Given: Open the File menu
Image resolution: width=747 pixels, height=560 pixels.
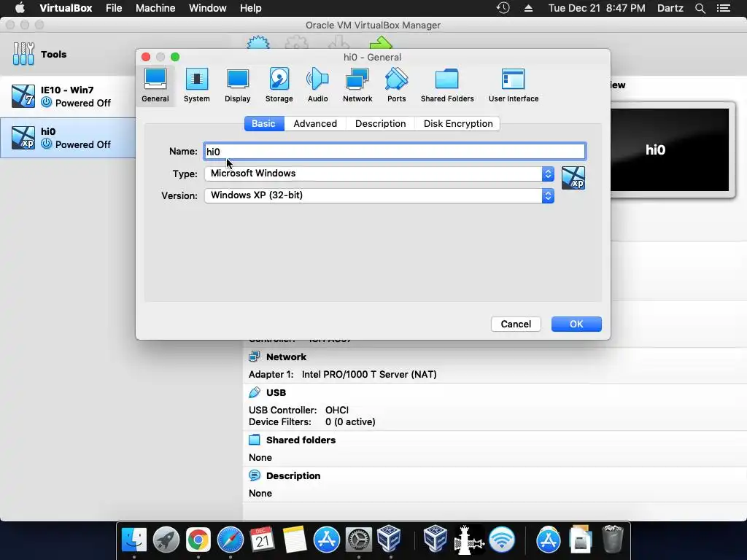Looking at the screenshot, I should [114, 8].
